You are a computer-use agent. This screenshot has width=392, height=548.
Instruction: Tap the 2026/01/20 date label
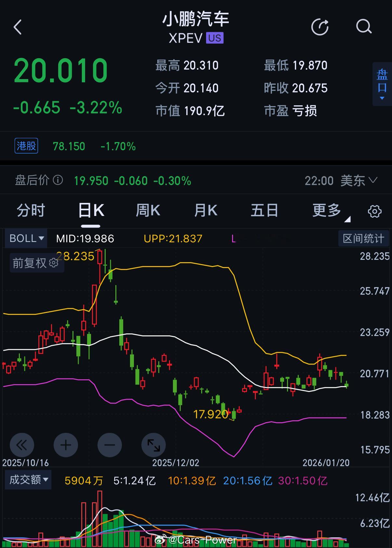pyautogui.click(x=326, y=462)
